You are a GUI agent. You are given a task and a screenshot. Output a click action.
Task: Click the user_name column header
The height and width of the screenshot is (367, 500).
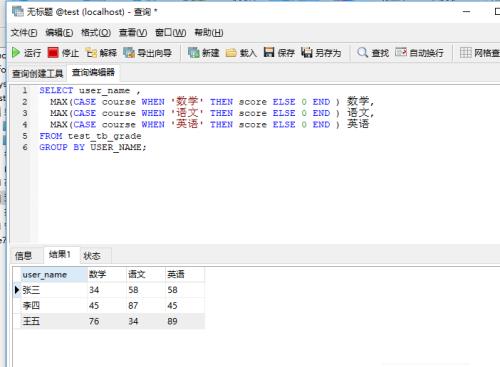click(54, 275)
